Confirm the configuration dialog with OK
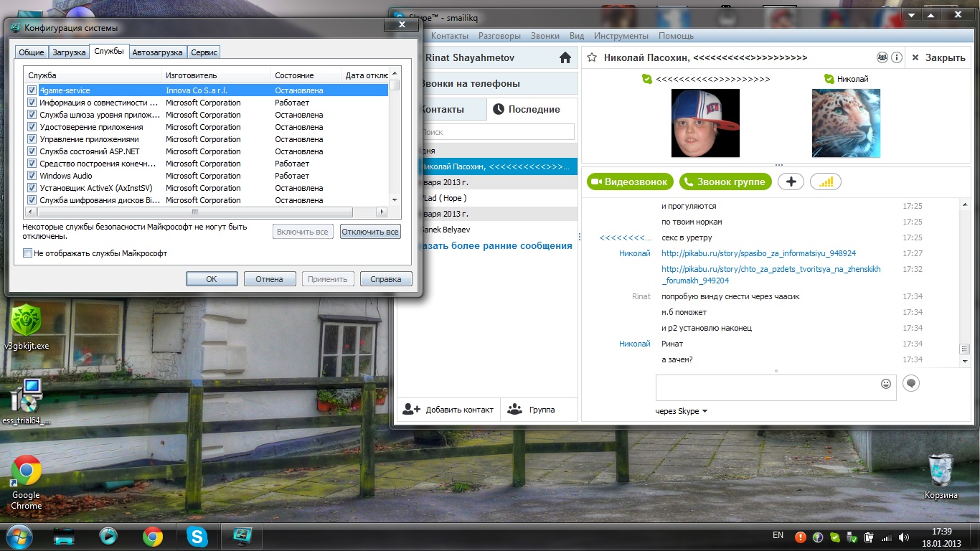The height and width of the screenshot is (551, 980). pos(212,279)
